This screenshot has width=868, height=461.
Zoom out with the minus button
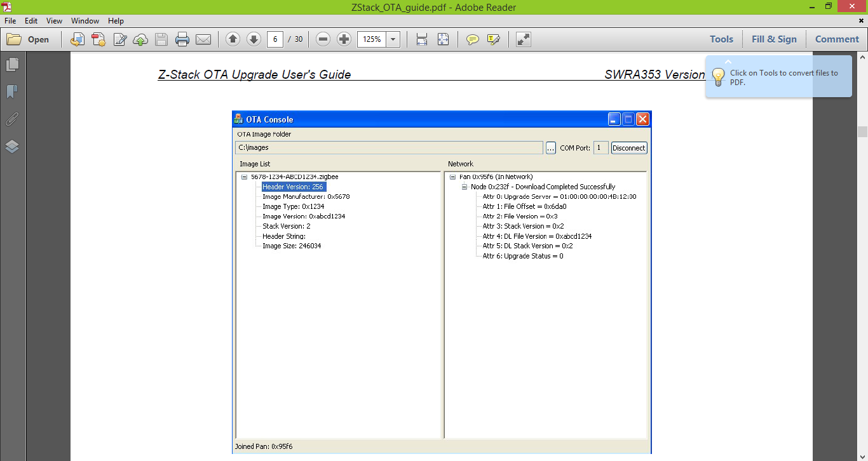click(323, 39)
